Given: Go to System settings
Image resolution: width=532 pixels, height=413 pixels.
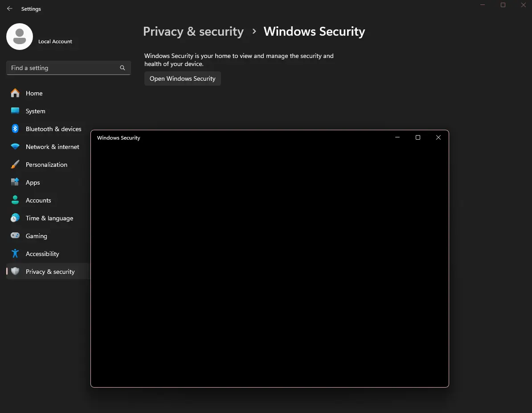Looking at the screenshot, I should [35, 111].
